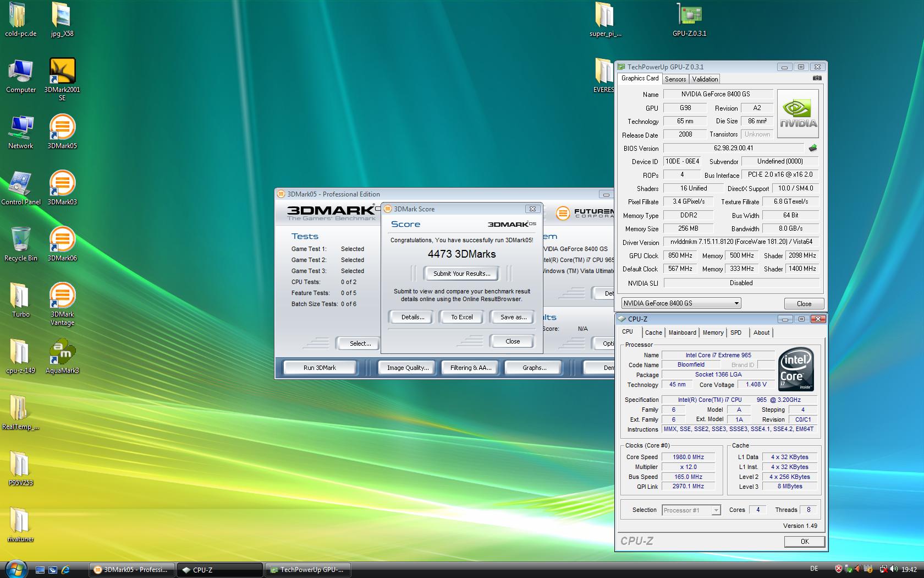Viewport: 924px width, 578px height.
Task: Switch to TechPowerUp GPU-Z taskbar button
Action: [x=307, y=570]
